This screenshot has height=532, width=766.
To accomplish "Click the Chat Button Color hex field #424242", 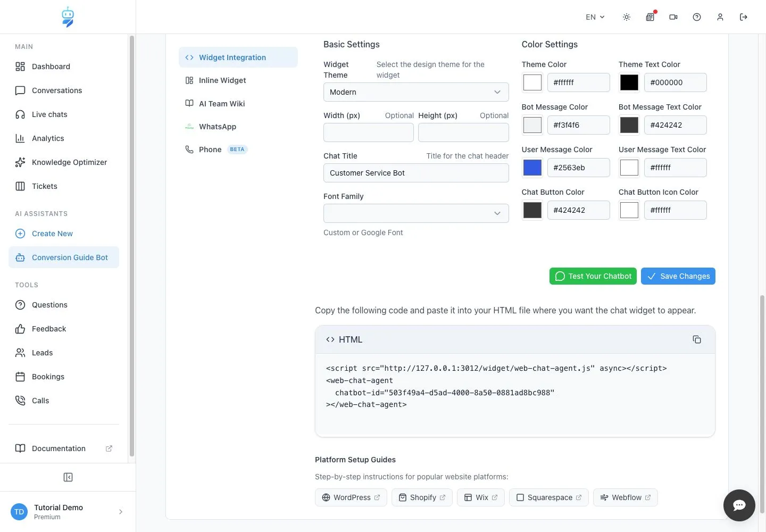I will pyautogui.click(x=579, y=210).
